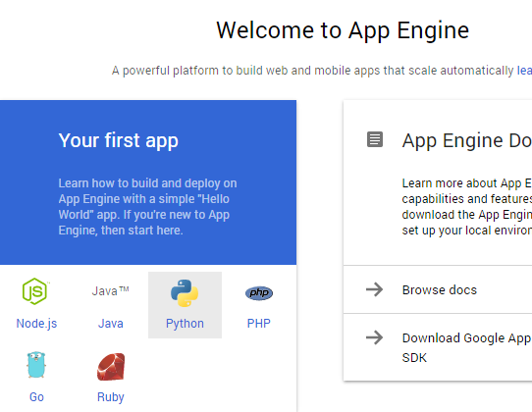Open the Java text link

click(x=111, y=324)
